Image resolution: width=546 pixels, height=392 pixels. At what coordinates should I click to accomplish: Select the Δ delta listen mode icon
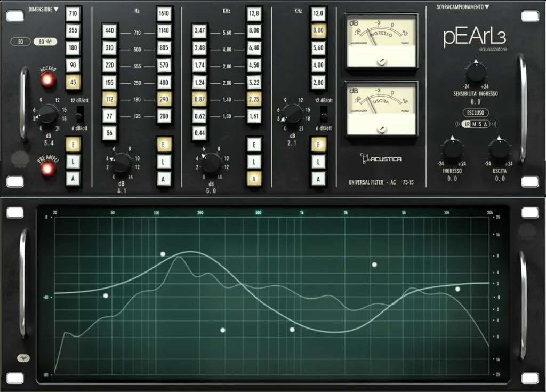click(x=486, y=124)
